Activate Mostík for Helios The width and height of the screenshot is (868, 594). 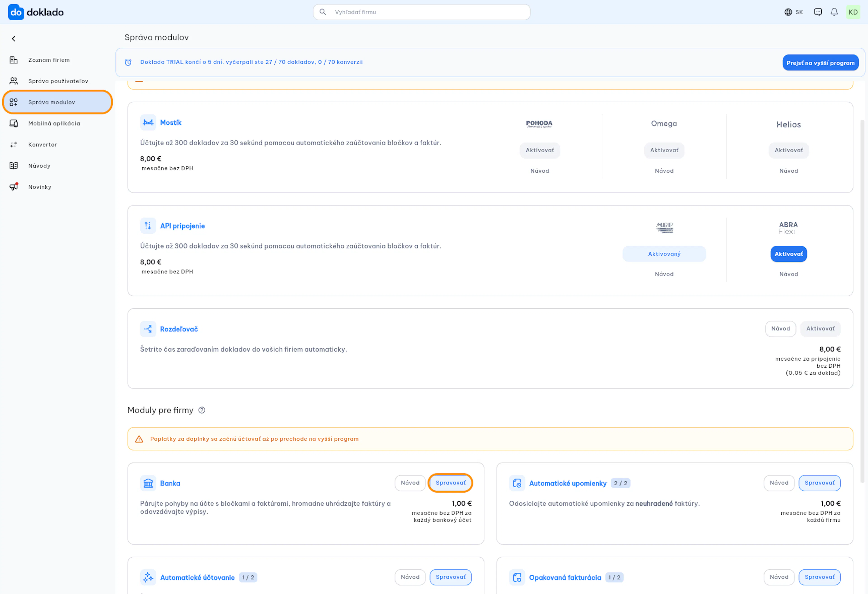point(788,150)
